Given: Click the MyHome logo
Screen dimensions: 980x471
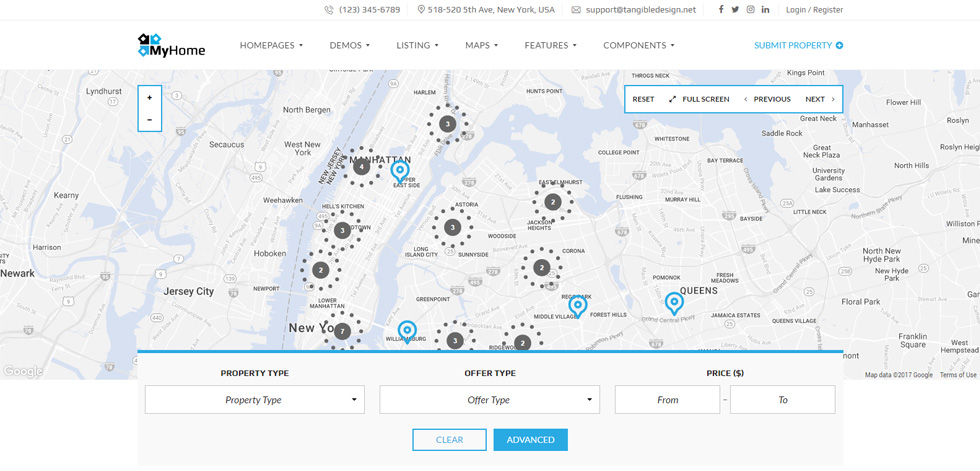Looking at the screenshot, I should [x=171, y=46].
